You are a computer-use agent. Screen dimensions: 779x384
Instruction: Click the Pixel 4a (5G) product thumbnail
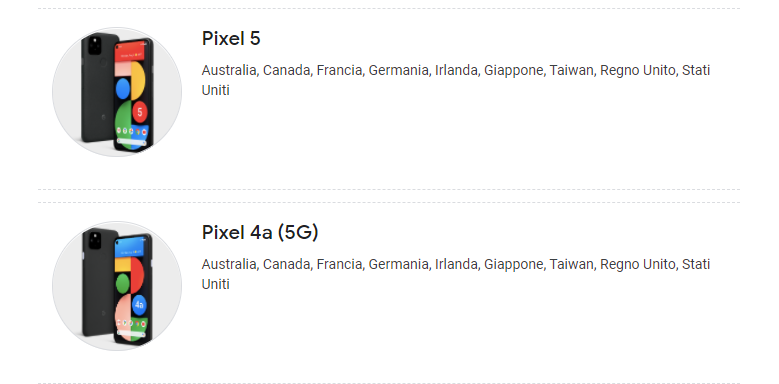[x=117, y=286]
